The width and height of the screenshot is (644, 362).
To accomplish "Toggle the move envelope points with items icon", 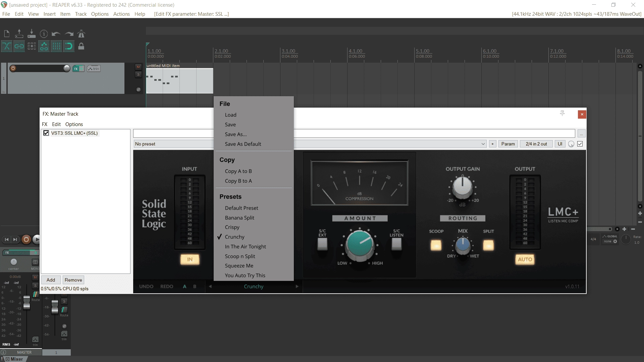I will pos(44,46).
